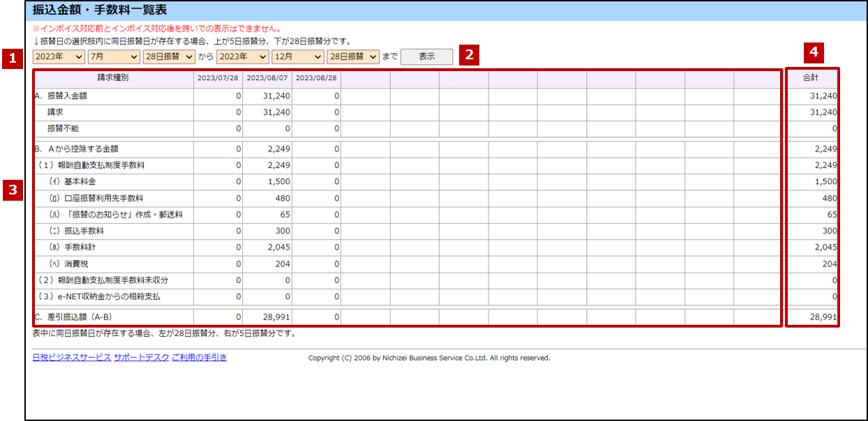The width and height of the screenshot is (868, 421).
Task: Open the end year dropdown after から
Action: pos(242,56)
